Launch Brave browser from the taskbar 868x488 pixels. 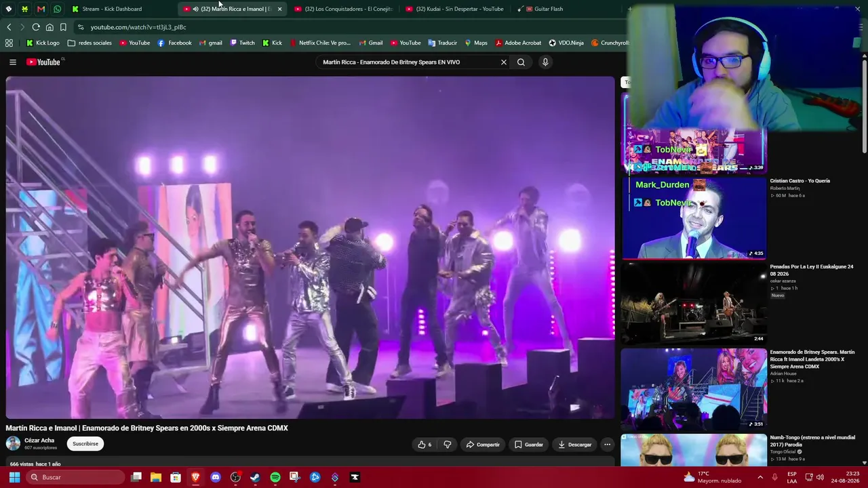[196, 477]
